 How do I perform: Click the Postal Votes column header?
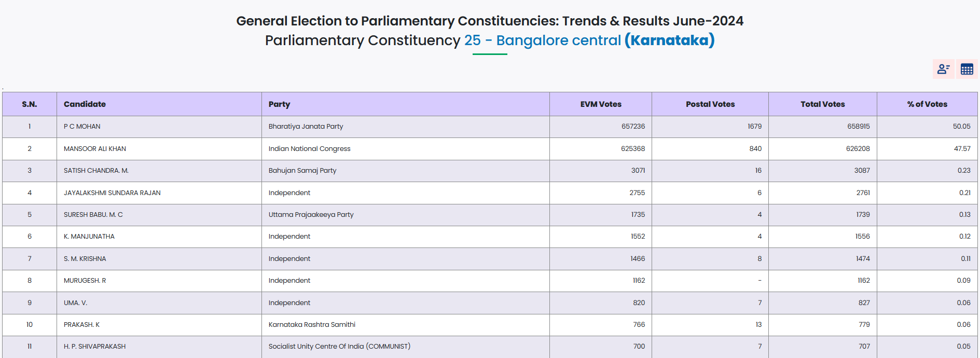[x=710, y=104]
